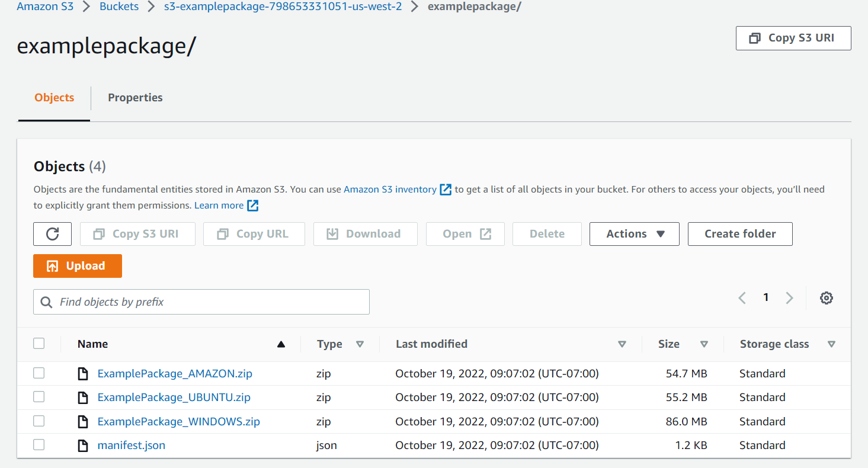
Task: Open the Buckets breadcrumb link
Action: click(118, 7)
